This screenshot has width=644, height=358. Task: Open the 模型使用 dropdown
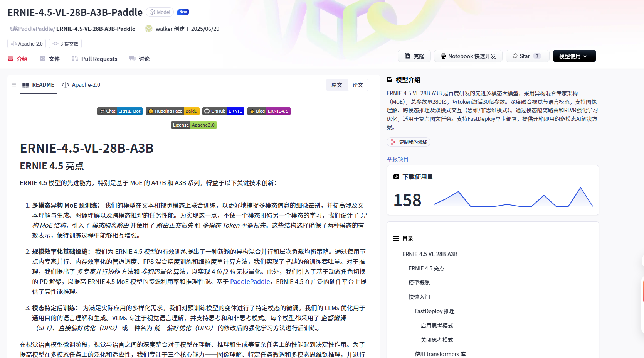[574, 56]
